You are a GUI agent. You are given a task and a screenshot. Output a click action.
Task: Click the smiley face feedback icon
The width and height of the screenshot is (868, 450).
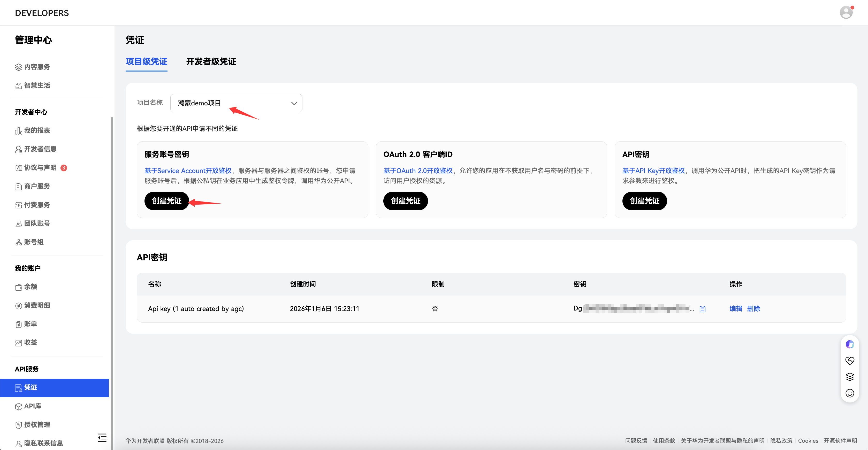[849, 393]
